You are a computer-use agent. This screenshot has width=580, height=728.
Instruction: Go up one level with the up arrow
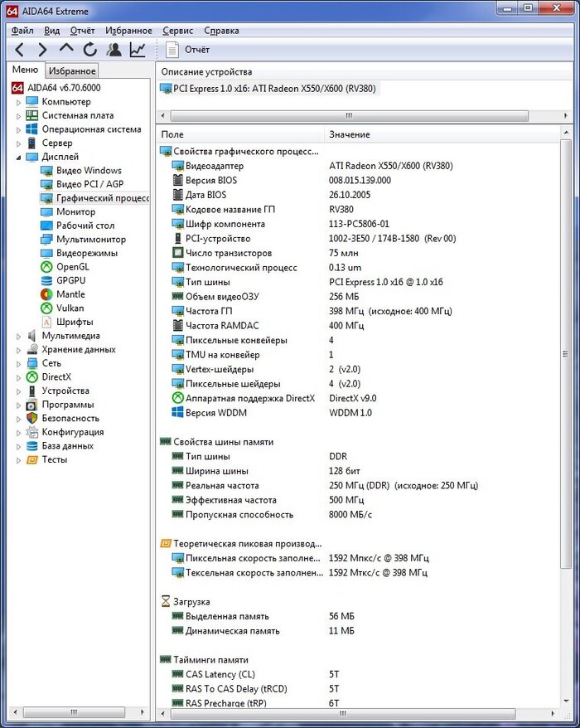66,50
